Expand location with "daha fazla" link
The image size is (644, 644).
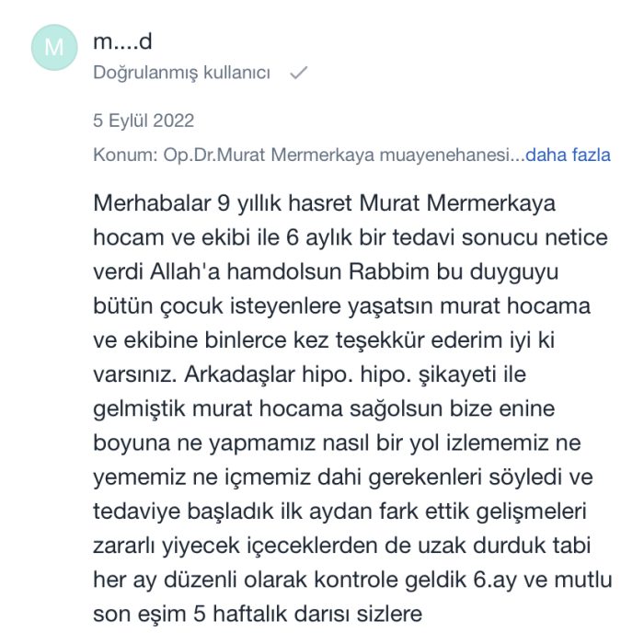pos(568,155)
